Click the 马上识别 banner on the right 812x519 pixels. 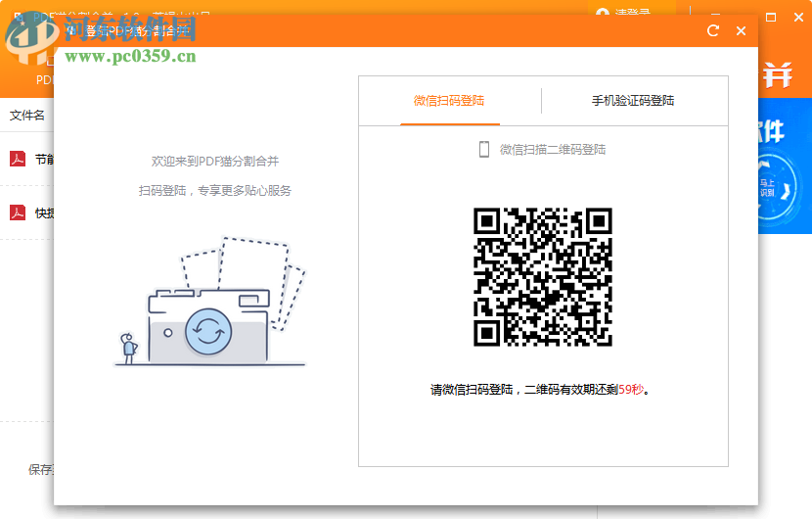point(785,165)
